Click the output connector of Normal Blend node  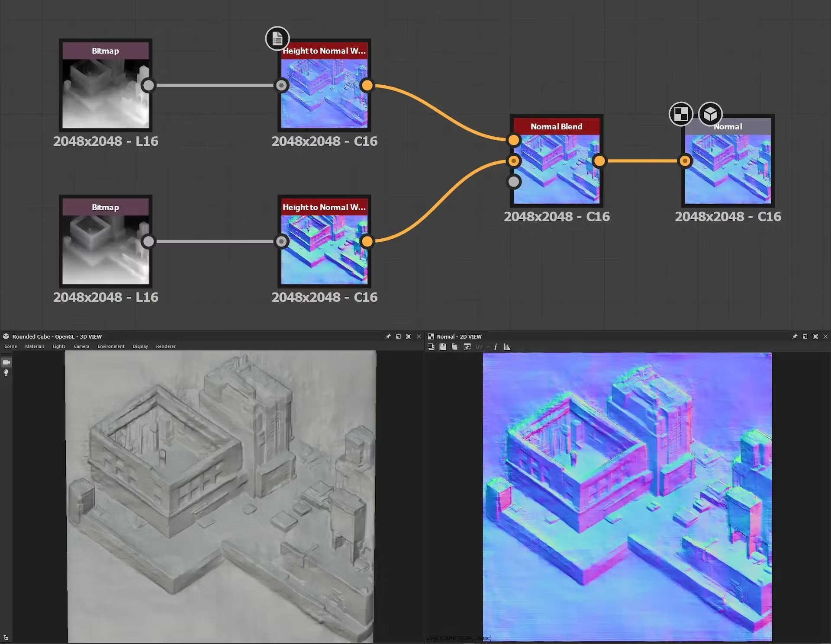(x=599, y=161)
